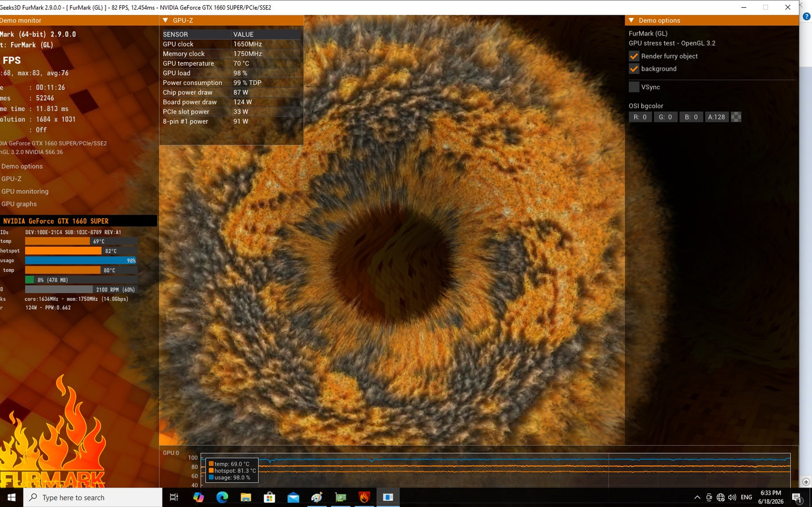Switch to FurMark flame icon in taskbar
The width and height of the screenshot is (812, 507).
(364, 497)
